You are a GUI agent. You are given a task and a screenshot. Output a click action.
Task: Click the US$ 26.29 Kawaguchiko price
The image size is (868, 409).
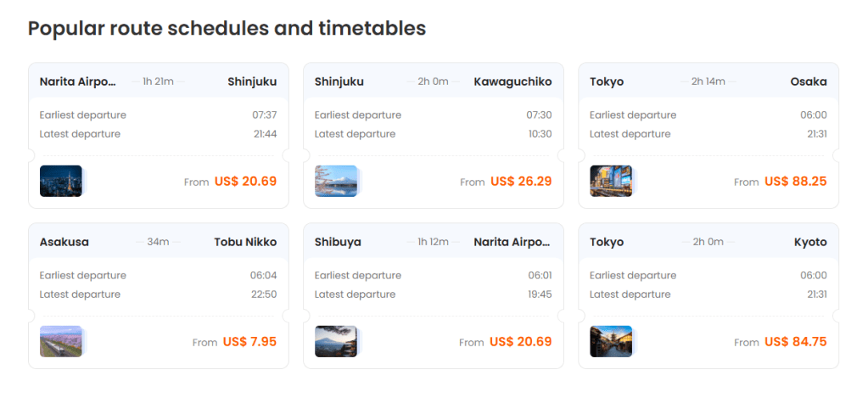(x=521, y=181)
